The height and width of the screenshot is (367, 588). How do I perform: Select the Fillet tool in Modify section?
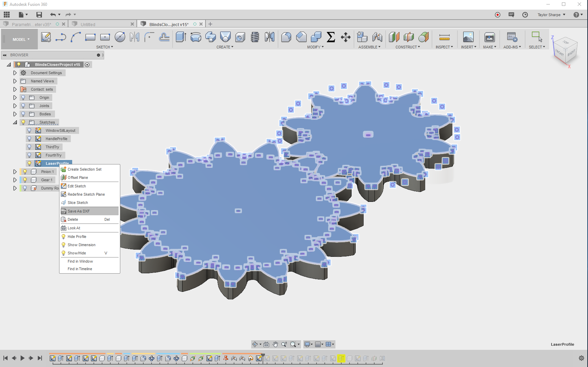tap(286, 37)
